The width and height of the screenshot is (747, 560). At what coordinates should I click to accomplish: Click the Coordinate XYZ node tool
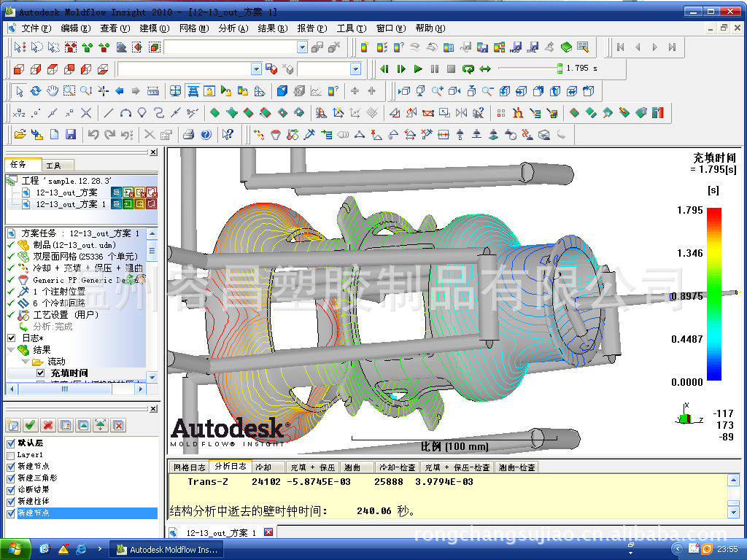(x=19, y=113)
